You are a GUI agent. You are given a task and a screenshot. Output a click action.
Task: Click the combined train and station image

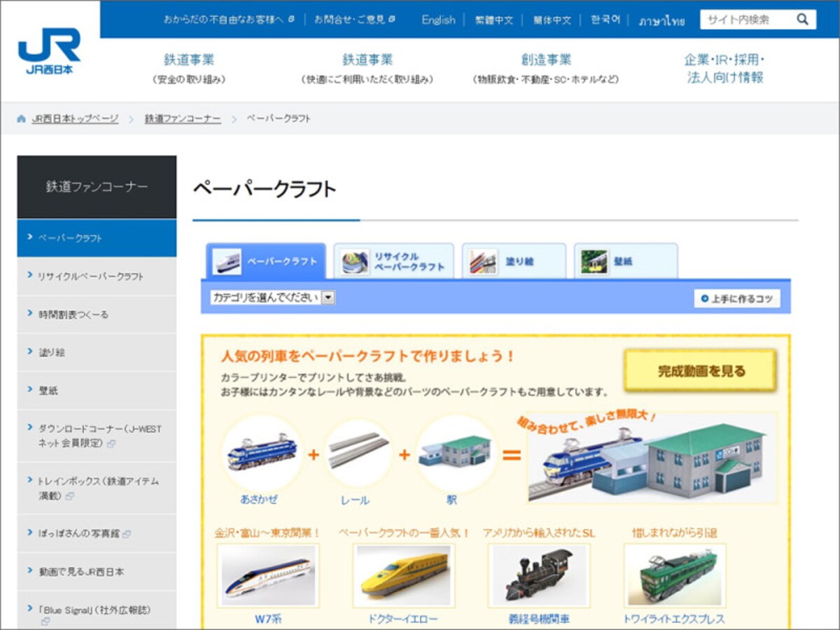652,457
